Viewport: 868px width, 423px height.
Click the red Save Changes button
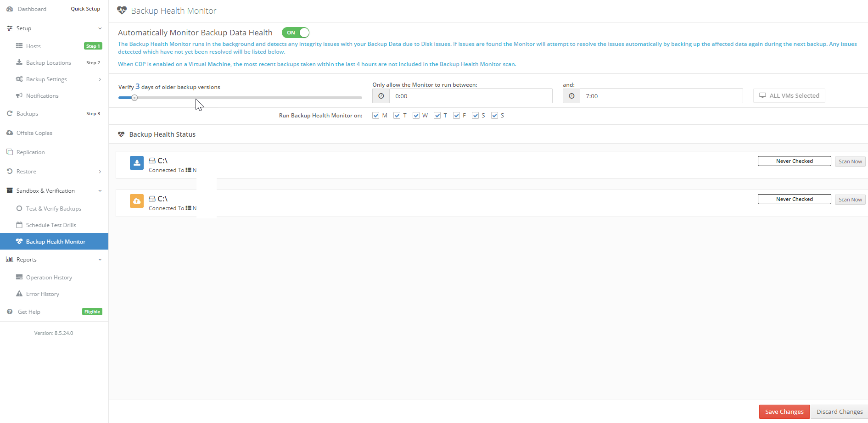784,412
